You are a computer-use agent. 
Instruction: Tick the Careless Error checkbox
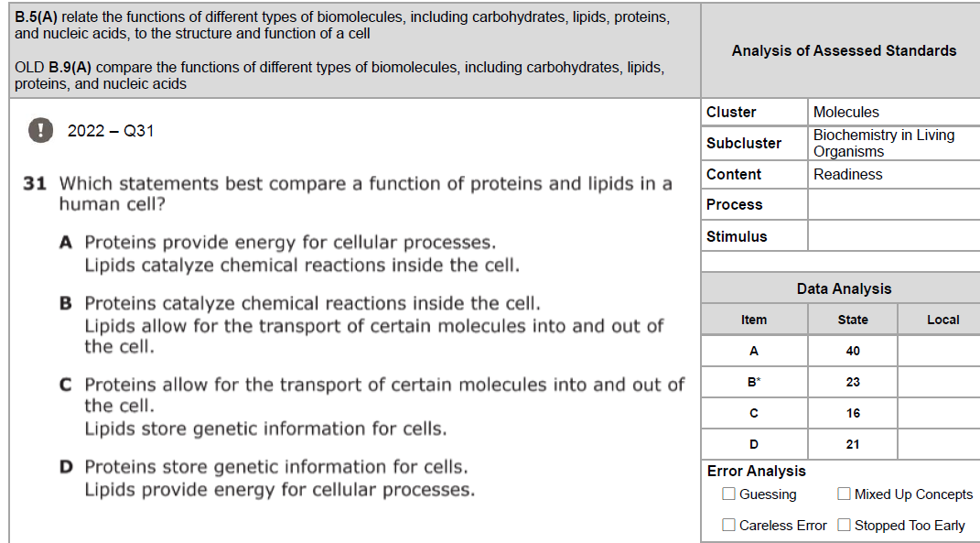click(x=728, y=525)
